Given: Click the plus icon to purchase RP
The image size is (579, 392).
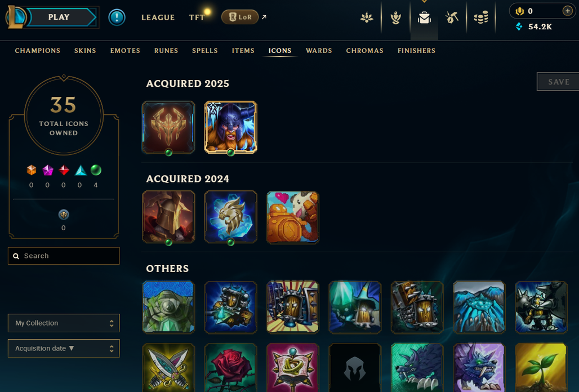Looking at the screenshot, I should tap(568, 11).
